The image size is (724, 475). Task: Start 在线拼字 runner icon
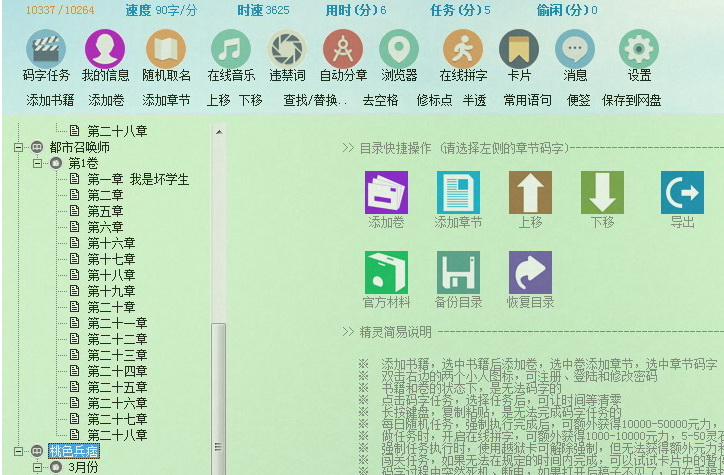pos(463,49)
